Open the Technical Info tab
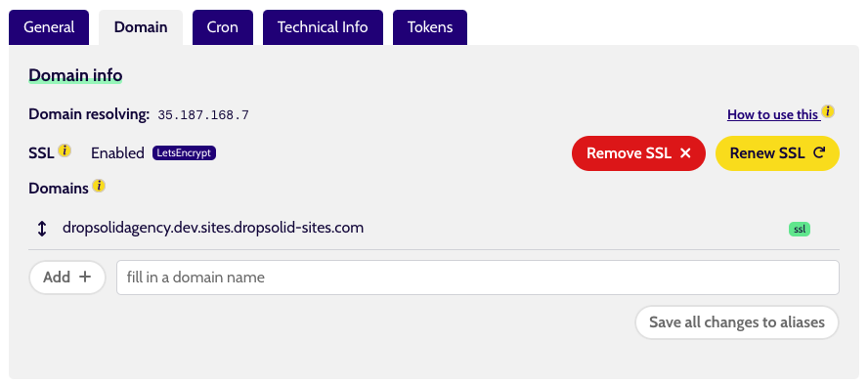This screenshot has height=385, width=868. 323,27
